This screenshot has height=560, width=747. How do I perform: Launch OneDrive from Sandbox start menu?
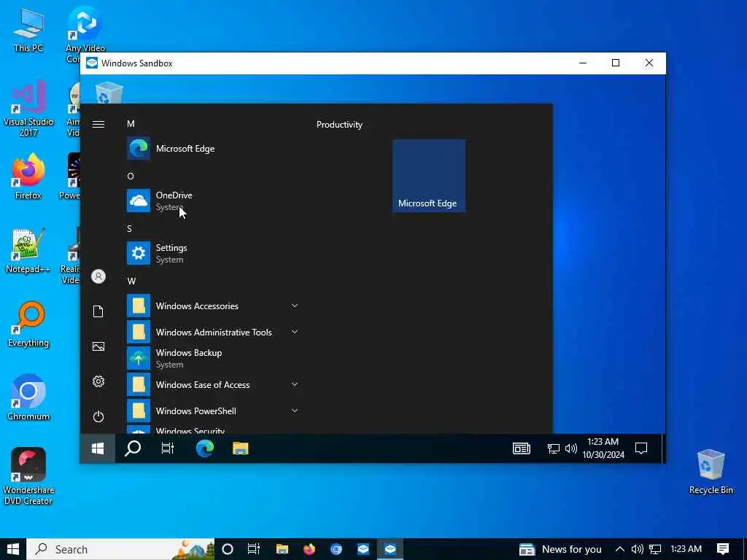[212, 201]
